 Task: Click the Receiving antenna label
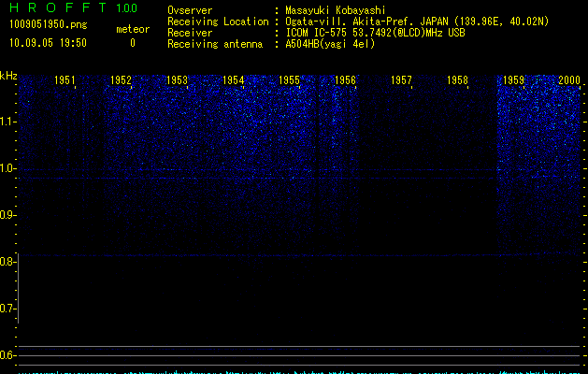click(x=215, y=44)
